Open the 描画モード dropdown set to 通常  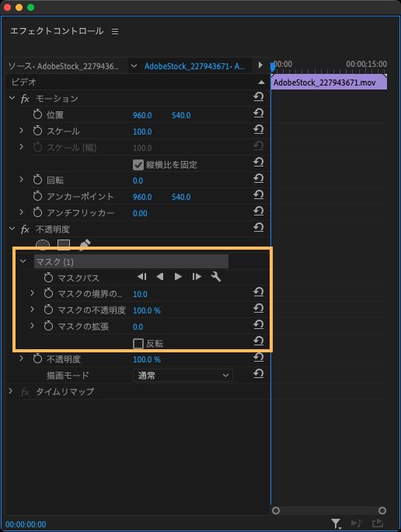pos(183,376)
